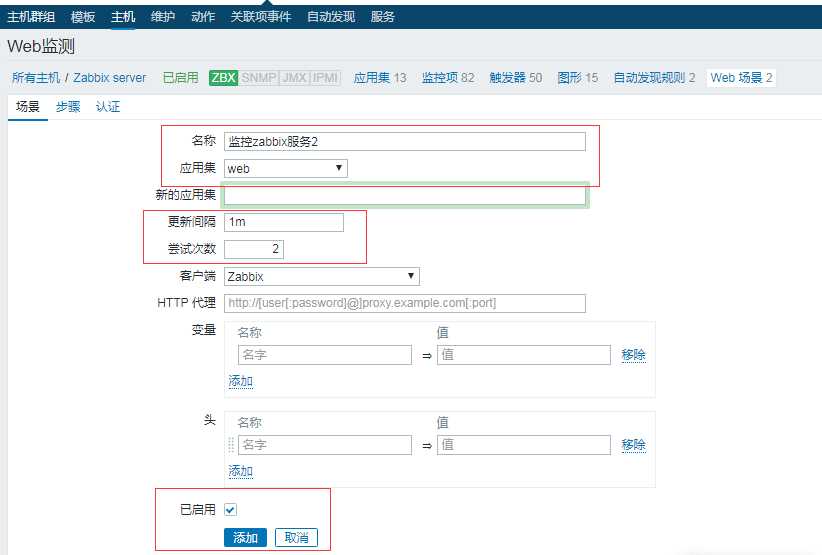Go to 触发器 50 triggers link

(515, 78)
